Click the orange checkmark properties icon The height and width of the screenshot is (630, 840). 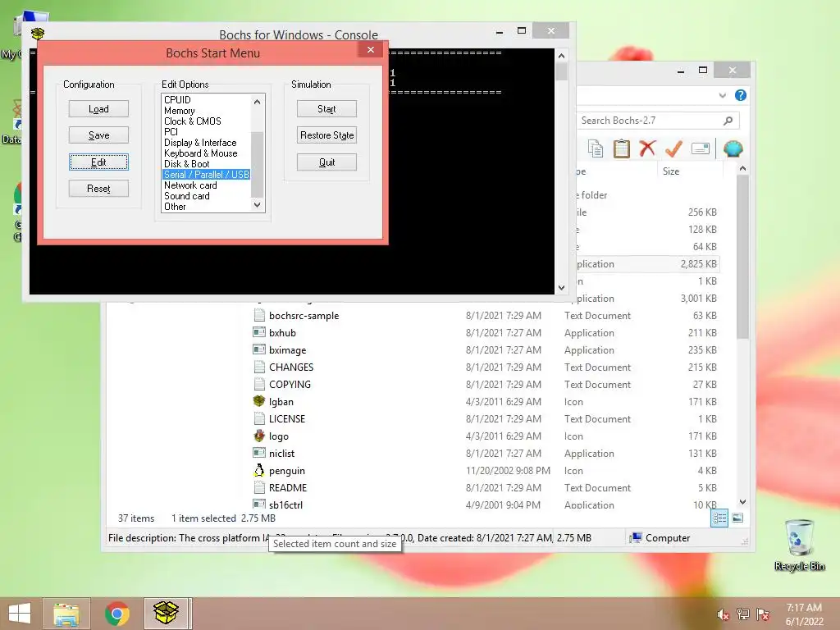pyautogui.click(x=673, y=148)
